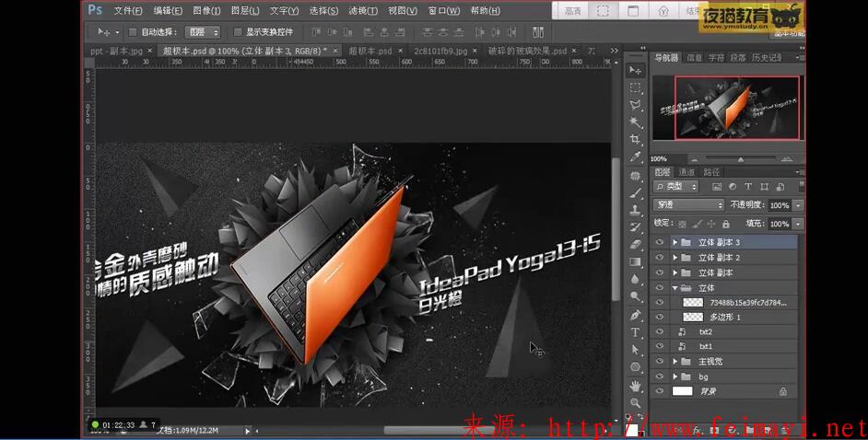Select the Path Selection tool
Screen dimensions: 868x440
click(x=635, y=350)
